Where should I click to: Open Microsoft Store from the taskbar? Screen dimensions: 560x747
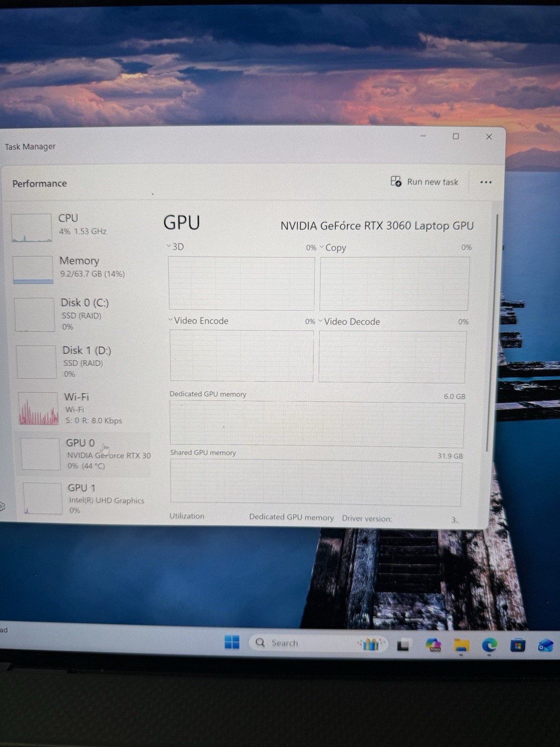[518, 645]
